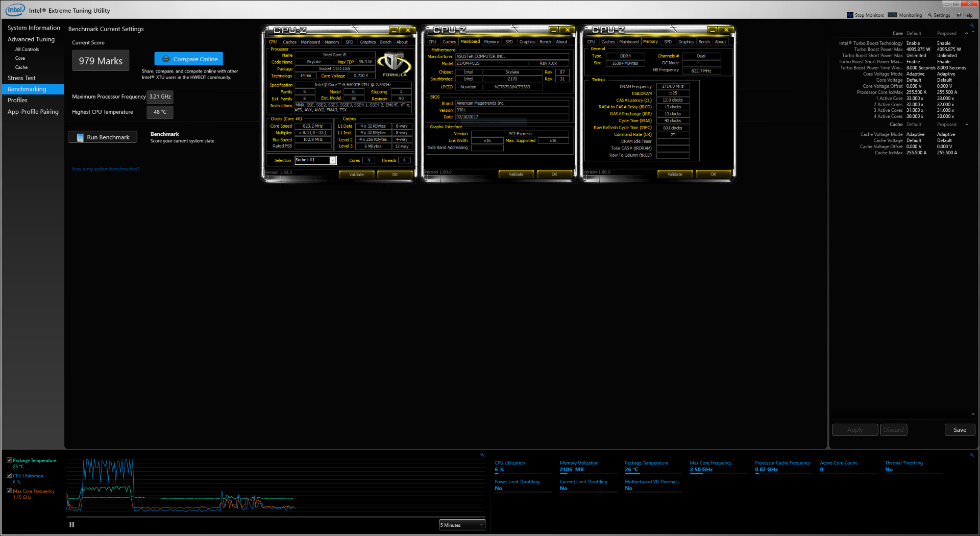This screenshot has height=536, width=980.
Task: Select Benchmarking in sidebar
Action: coord(33,89)
